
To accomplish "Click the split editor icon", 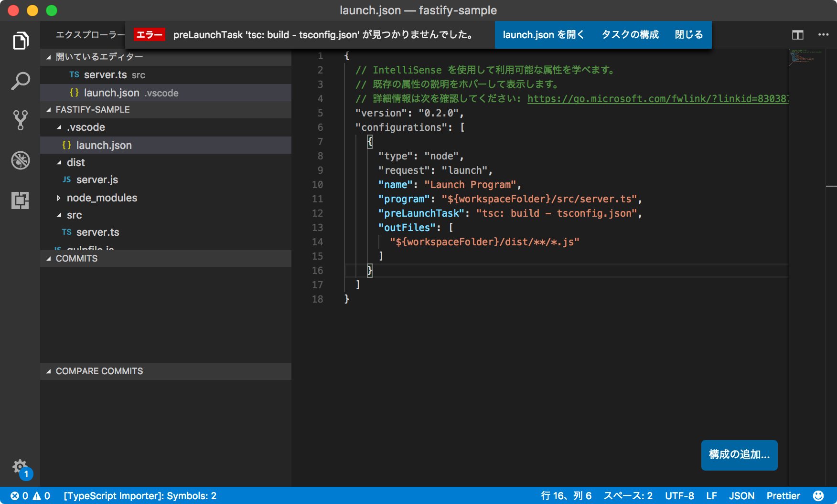I will point(798,35).
